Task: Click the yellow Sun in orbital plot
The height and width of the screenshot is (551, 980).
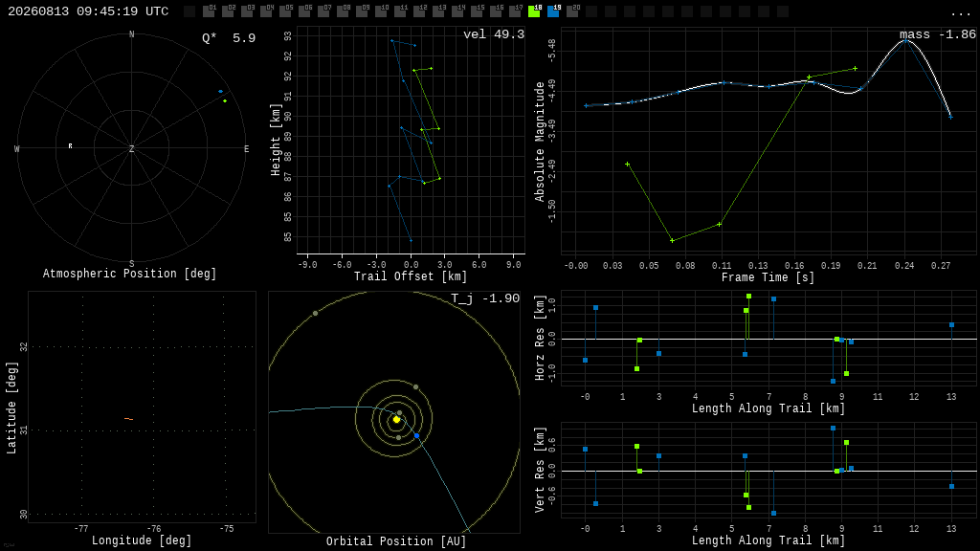Action: pos(396,420)
